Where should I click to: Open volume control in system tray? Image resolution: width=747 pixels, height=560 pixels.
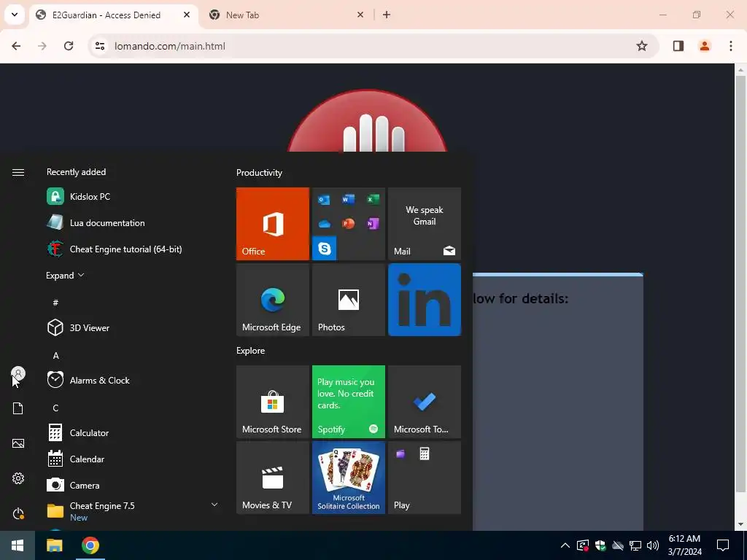click(653, 545)
